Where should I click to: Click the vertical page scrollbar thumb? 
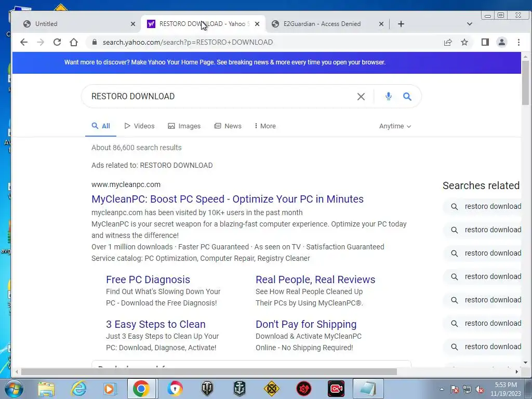click(525, 83)
